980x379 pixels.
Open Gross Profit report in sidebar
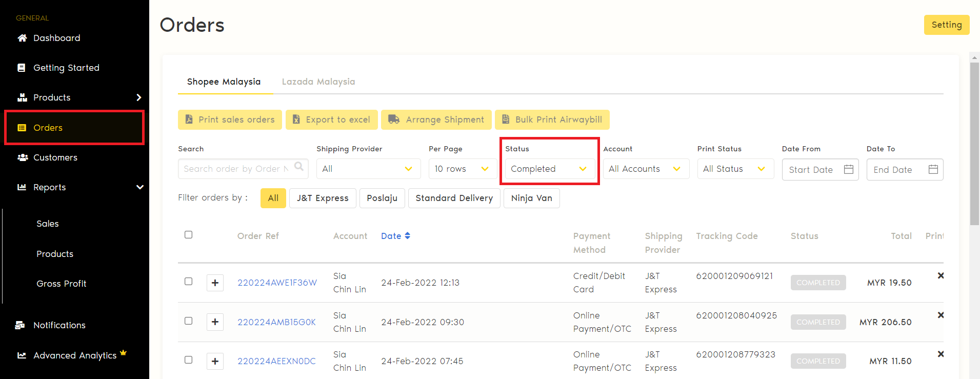(x=61, y=284)
